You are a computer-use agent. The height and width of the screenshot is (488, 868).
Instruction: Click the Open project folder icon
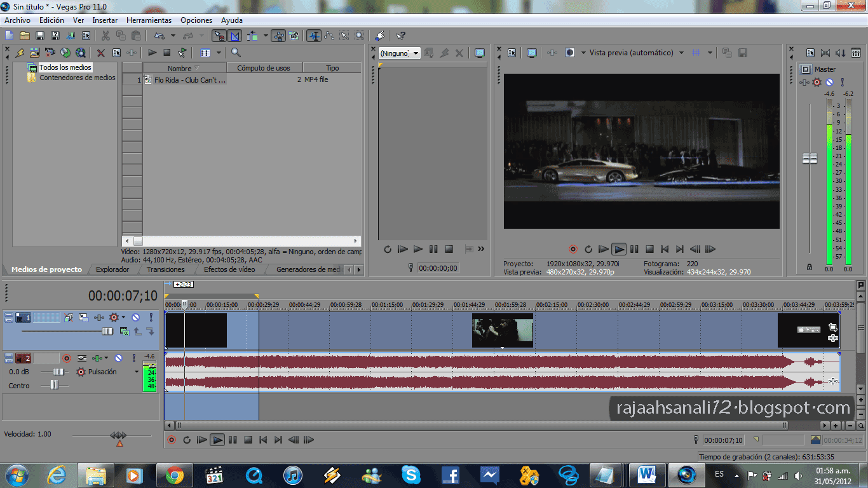pyautogui.click(x=24, y=36)
